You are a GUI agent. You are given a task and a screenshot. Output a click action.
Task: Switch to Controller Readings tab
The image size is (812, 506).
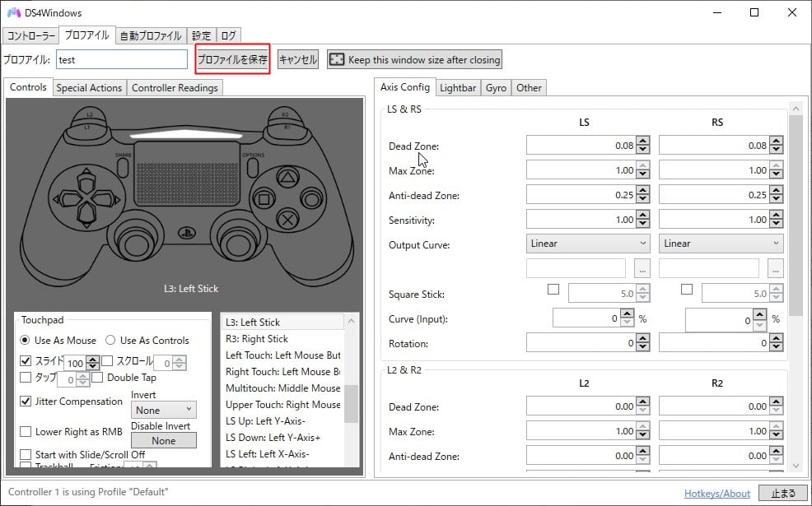[175, 87]
